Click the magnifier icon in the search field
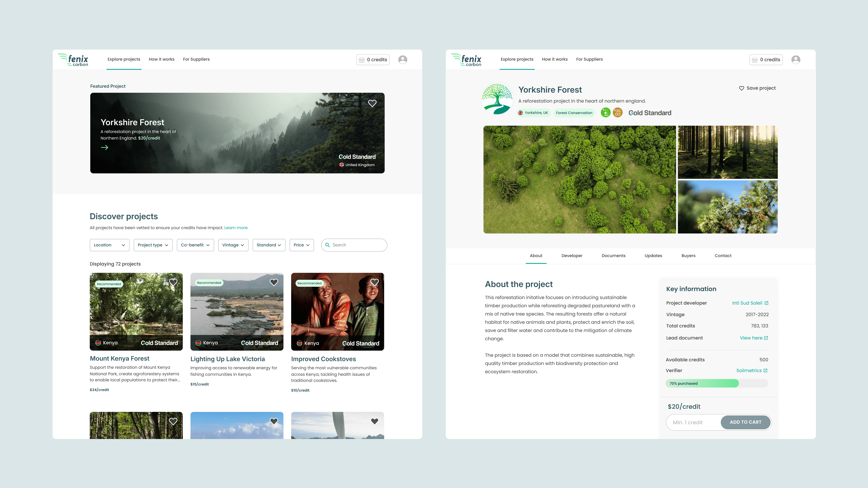Viewport: 868px width, 488px height. pos(327,245)
